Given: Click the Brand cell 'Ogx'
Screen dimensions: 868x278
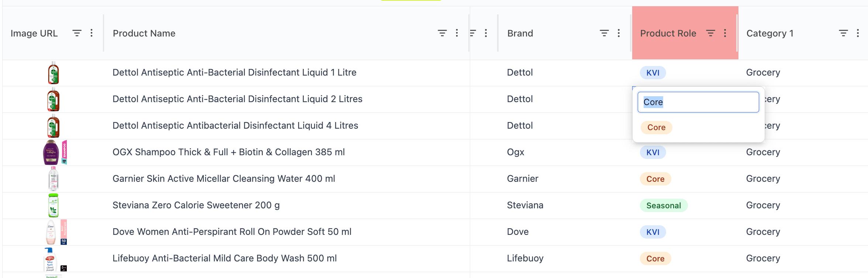Looking at the screenshot, I should tap(516, 152).
